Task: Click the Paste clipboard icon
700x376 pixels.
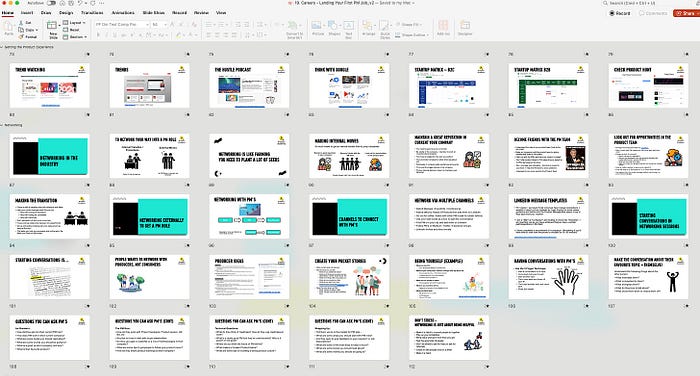Action: coord(9,27)
